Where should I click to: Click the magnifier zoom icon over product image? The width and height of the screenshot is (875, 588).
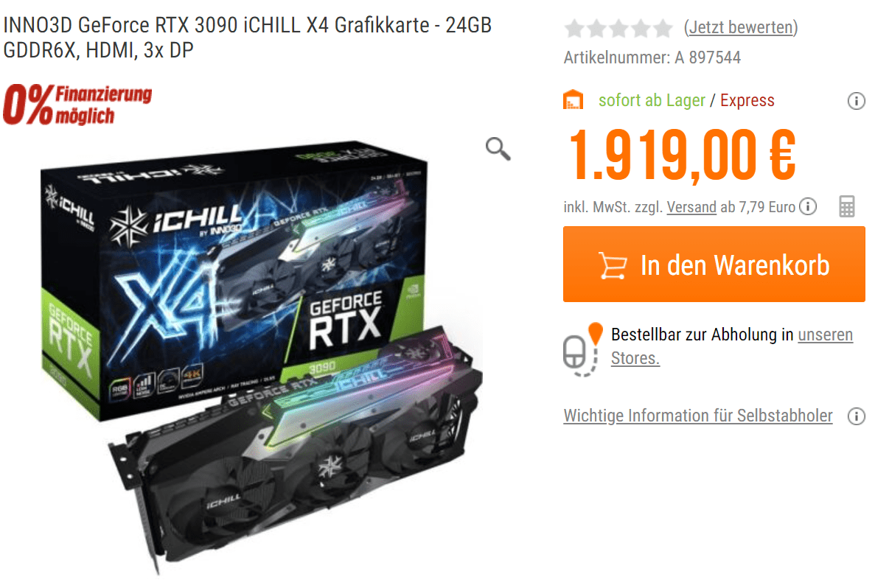tap(498, 149)
